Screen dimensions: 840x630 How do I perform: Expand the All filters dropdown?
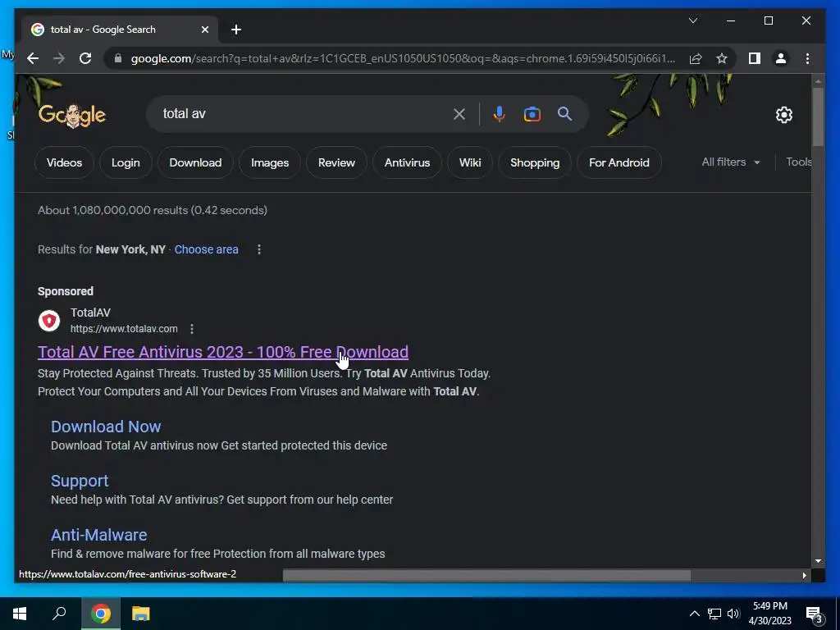coord(731,162)
